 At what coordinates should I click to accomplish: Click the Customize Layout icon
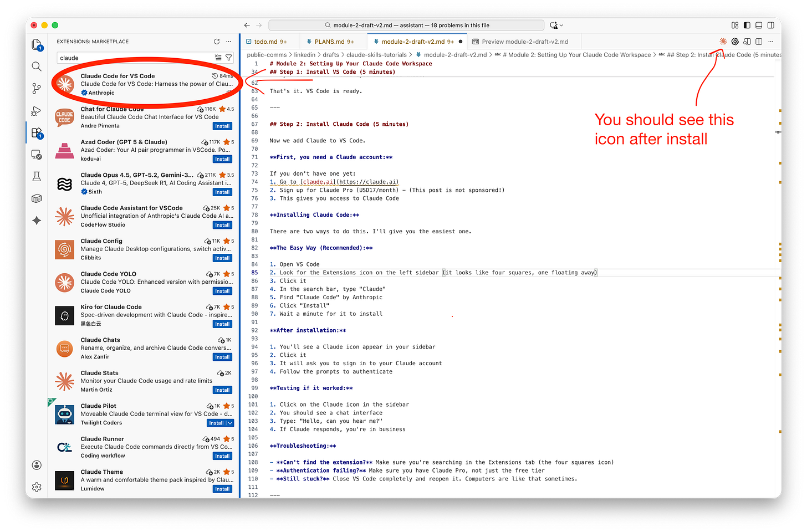click(x=735, y=25)
